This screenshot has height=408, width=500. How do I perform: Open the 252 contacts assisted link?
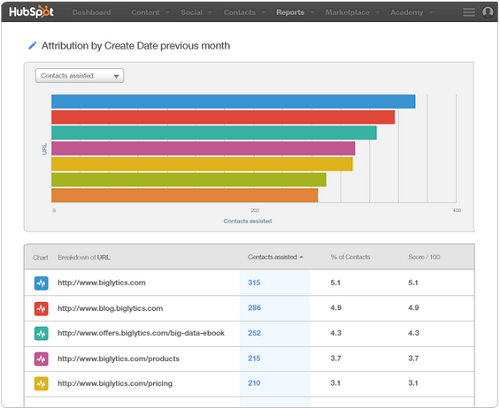tap(254, 333)
